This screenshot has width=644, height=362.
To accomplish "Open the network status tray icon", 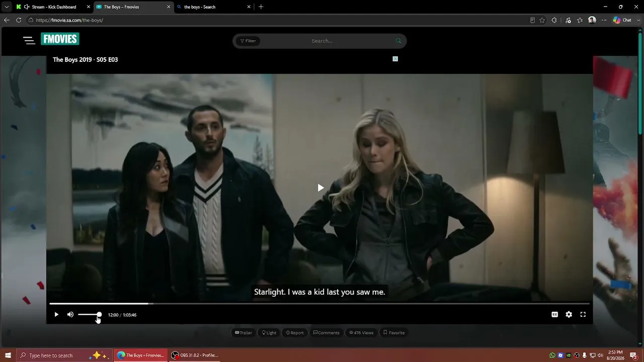I will tap(592, 355).
